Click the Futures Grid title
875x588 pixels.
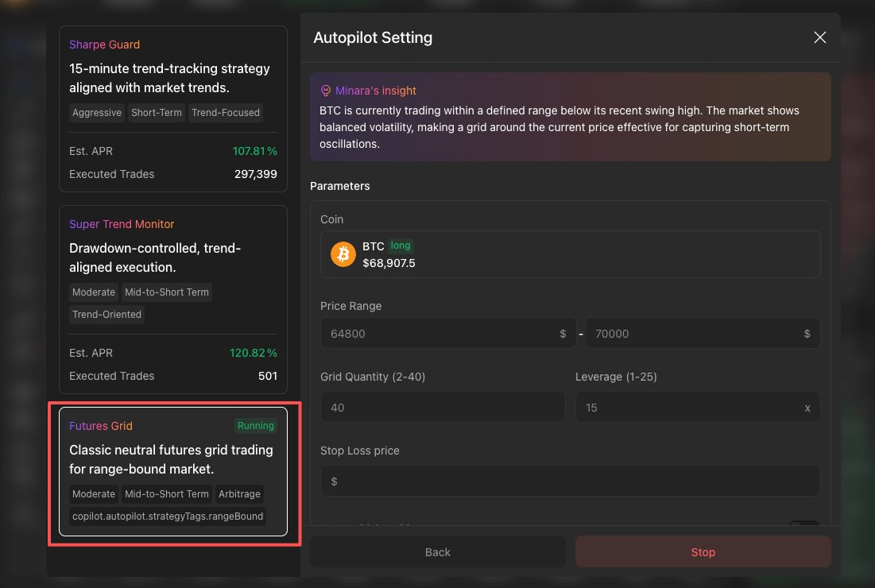point(101,426)
